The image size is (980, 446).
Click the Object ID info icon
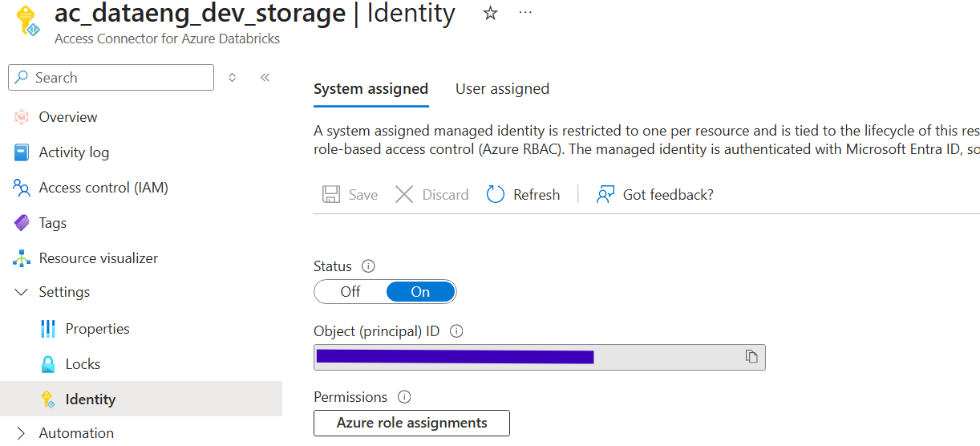click(456, 331)
